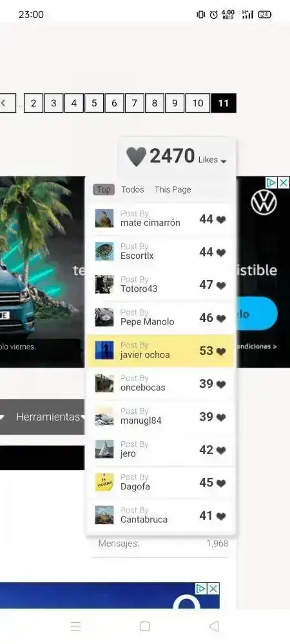Image resolution: width=290 pixels, height=644 pixels.
Task: Click the heart icon in Dagofa's row
Action: (x=221, y=484)
